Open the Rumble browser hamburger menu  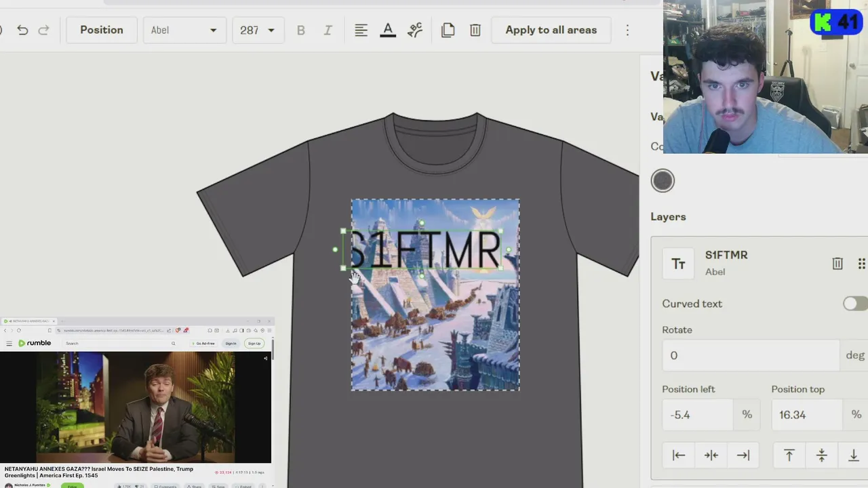271,330
